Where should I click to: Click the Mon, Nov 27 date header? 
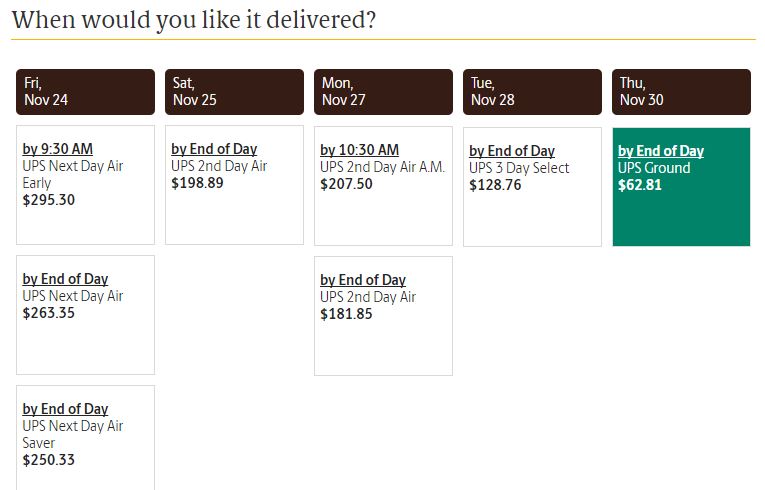[383, 92]
